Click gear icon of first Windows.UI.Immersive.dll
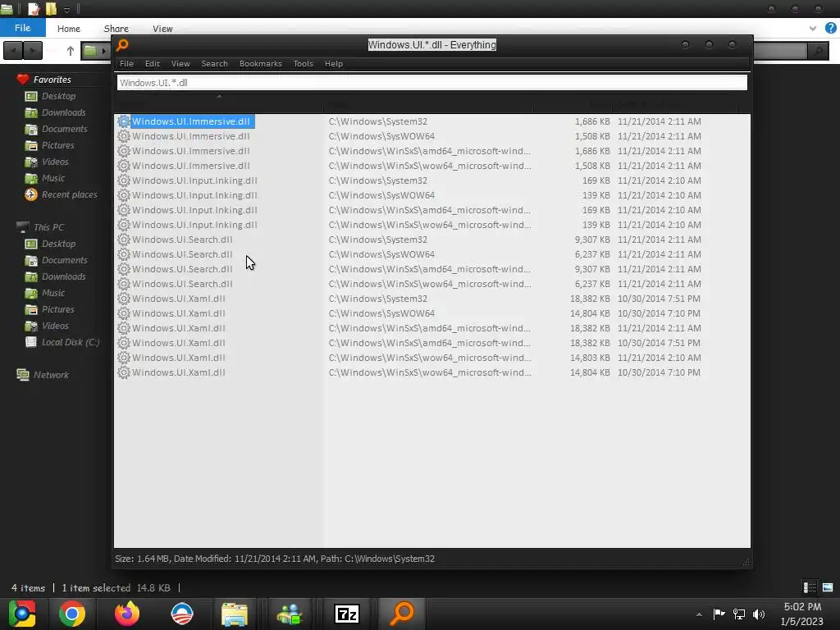 [124, 121]
